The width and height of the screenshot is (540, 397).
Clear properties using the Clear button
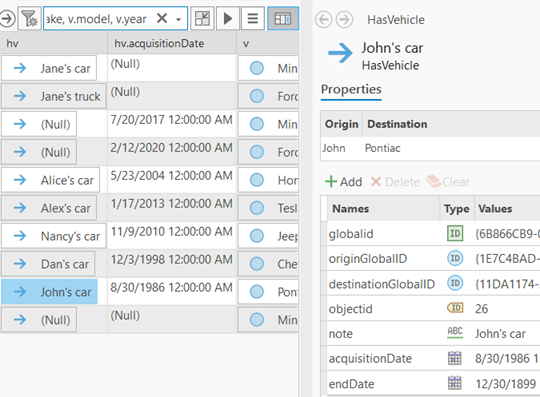coord(448,181)
